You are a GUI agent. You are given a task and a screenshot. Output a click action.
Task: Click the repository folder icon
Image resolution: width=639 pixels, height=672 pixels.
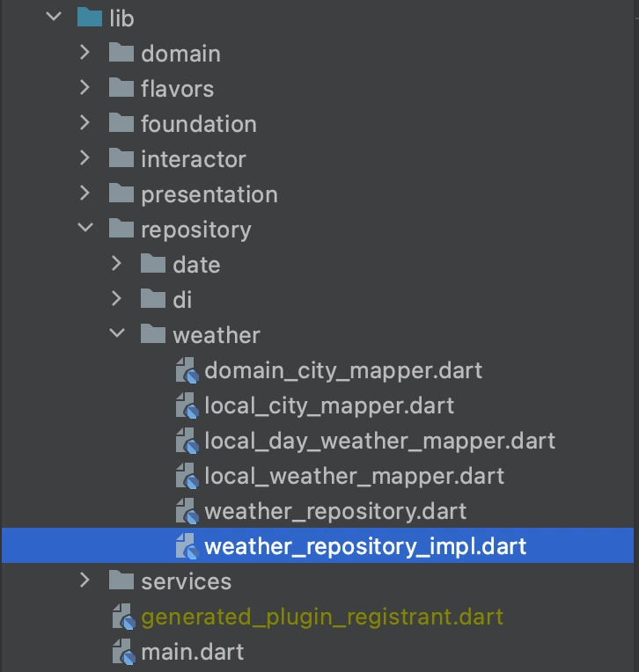(121, 229)
